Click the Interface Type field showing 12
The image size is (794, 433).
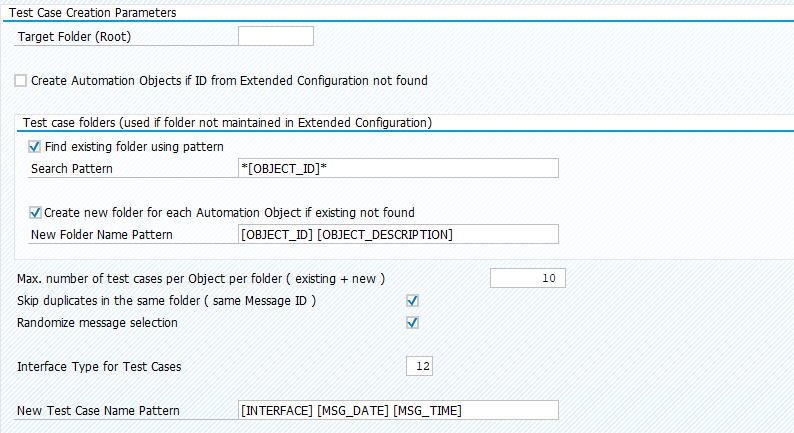[419, 366]
